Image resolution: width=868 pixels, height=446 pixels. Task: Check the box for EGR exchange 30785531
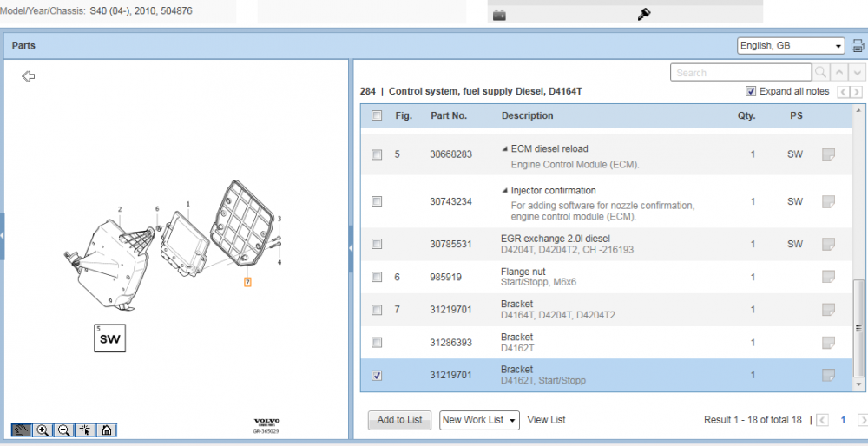[x=377, y=244]
